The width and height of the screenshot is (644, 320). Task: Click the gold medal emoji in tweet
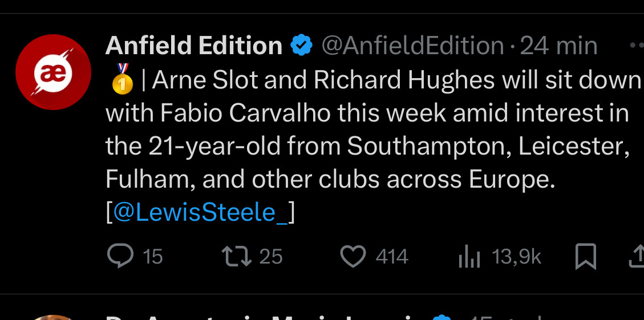click(x=121, y=80)
